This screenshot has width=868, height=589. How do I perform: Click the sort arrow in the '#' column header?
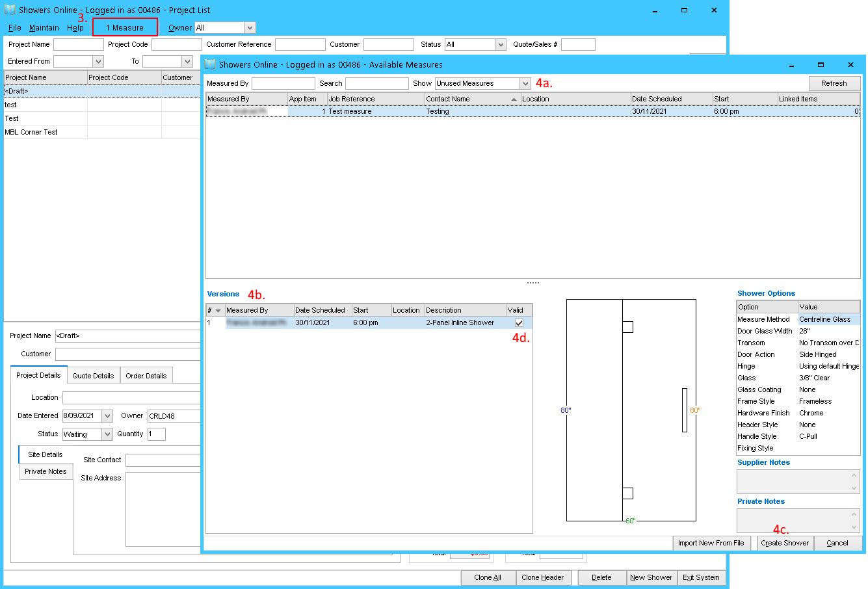point(218,311)
